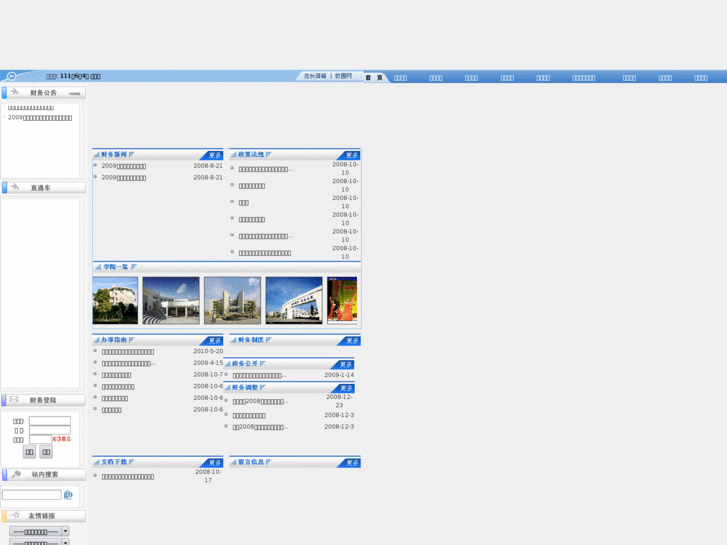Viewport: 727px width, 545px height.
Task: Click 更多 in the 文档下载 section
Action: [x=215, y=463]
